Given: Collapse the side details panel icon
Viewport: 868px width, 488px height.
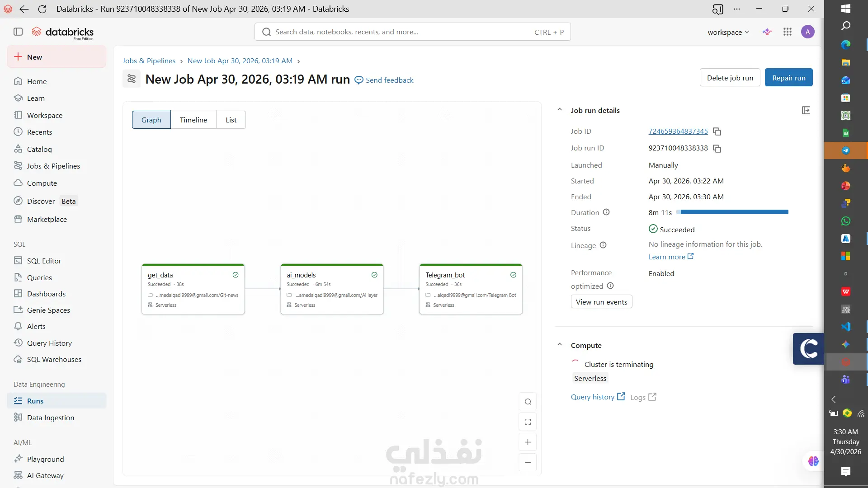Looking at the screenshot, I should 806,110.
